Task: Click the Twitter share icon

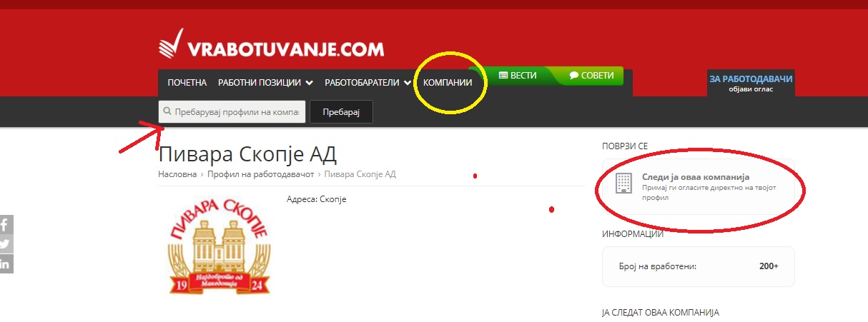Action: tap(5, 244)
